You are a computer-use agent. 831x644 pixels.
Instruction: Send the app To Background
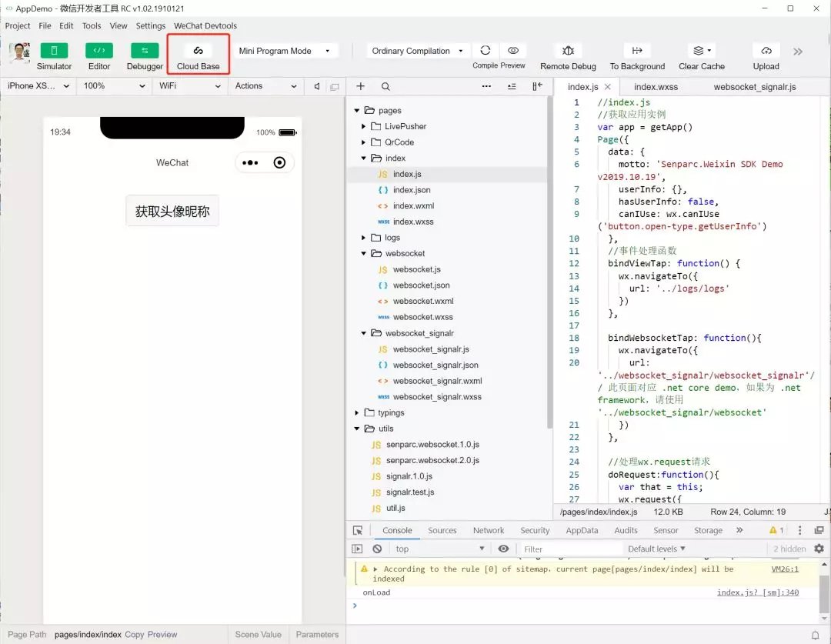[x=637, y=50]
